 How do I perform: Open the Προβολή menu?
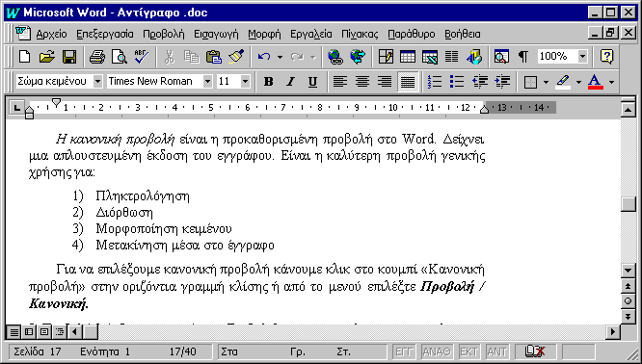click(x=164, y=34)
